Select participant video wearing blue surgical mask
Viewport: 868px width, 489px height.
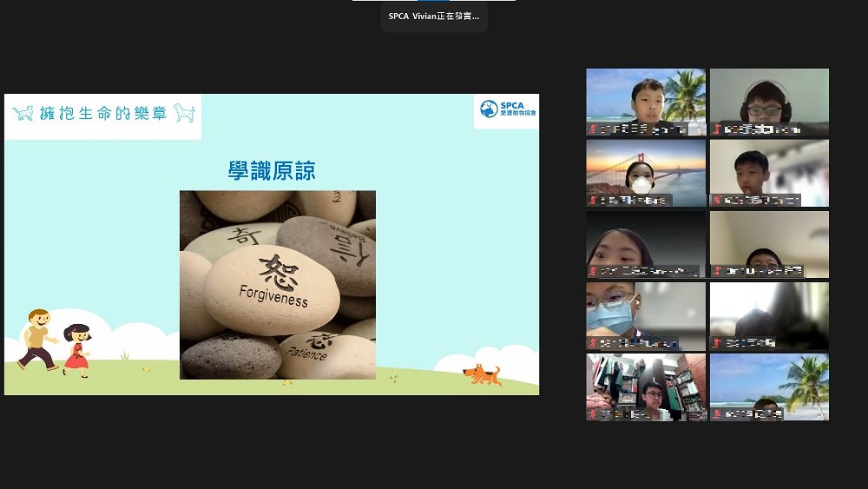click(x=646, y=314)
